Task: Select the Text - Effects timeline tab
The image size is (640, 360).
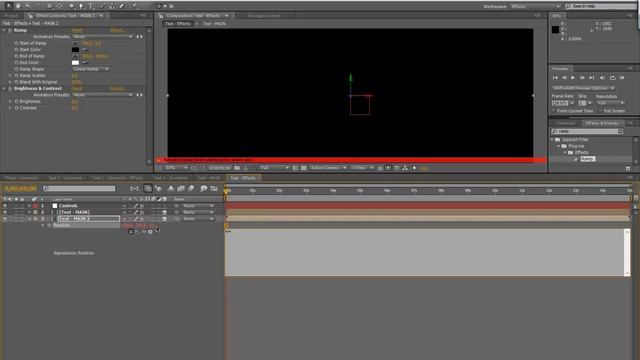Action: pos(243,178)
